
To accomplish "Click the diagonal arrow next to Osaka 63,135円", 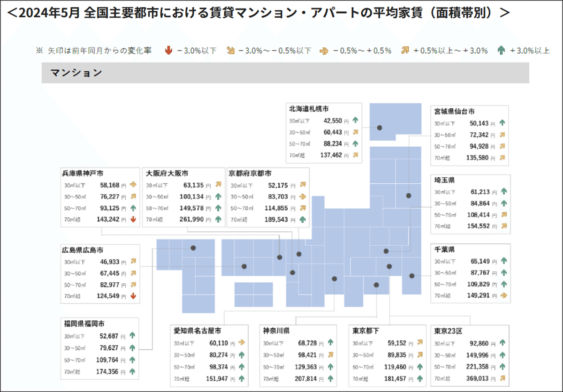I will pos(218,185).
